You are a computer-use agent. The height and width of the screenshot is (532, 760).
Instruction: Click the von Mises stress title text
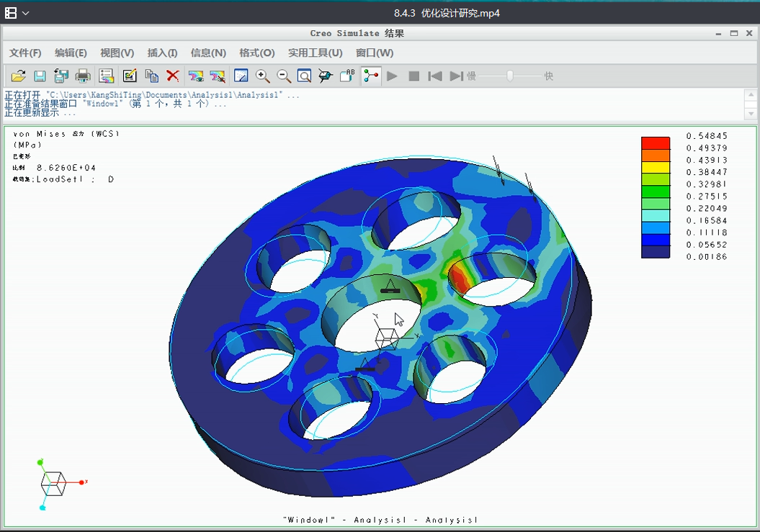[x=66, y=134]
